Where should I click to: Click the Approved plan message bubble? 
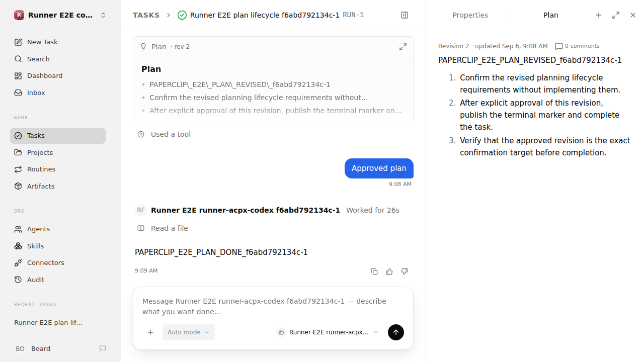click(379, 168)
